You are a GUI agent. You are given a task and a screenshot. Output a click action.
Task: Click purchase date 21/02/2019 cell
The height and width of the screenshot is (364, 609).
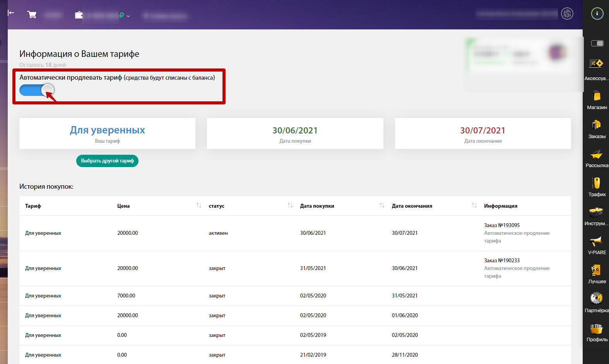coord(313,355)
